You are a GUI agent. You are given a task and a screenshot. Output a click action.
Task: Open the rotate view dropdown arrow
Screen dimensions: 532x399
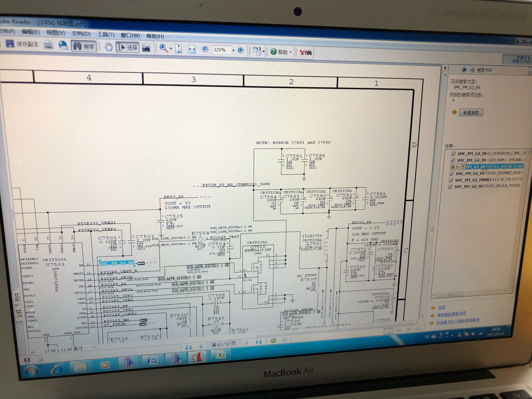point(263,51)
